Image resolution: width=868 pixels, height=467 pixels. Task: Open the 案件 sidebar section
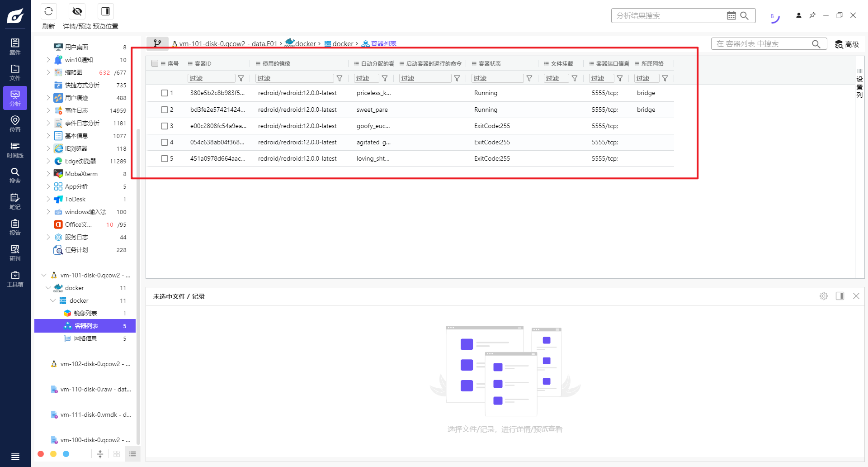coord(15,47)
